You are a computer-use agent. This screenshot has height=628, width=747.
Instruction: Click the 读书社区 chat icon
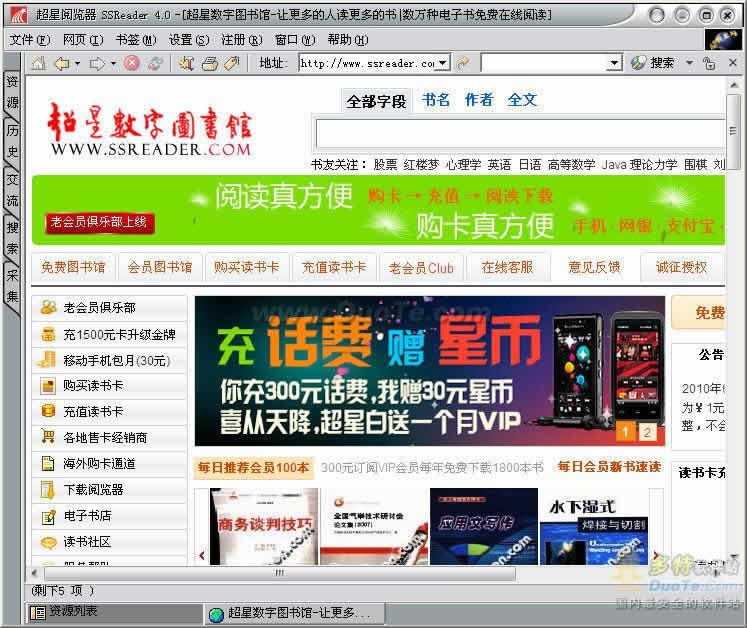48,542
